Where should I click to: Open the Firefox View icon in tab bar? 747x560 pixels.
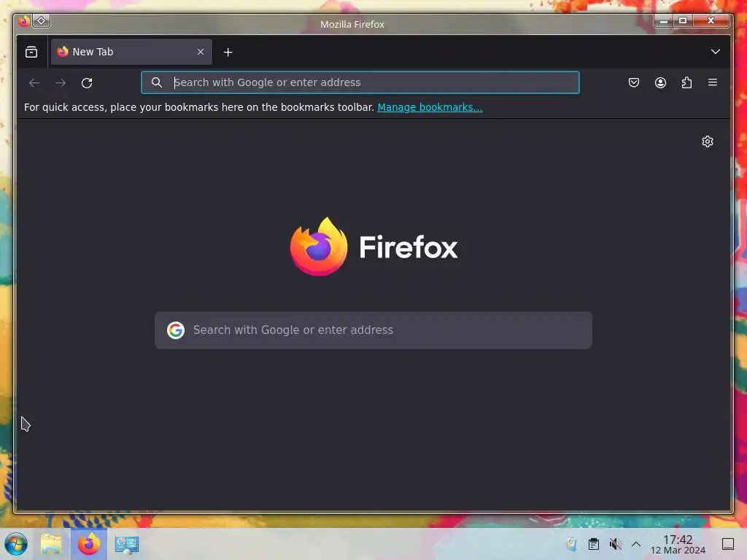click(31, 52)
